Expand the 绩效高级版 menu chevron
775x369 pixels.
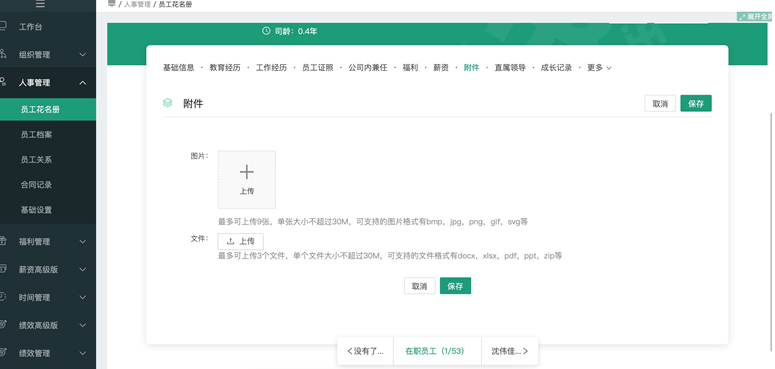point(83,326)
